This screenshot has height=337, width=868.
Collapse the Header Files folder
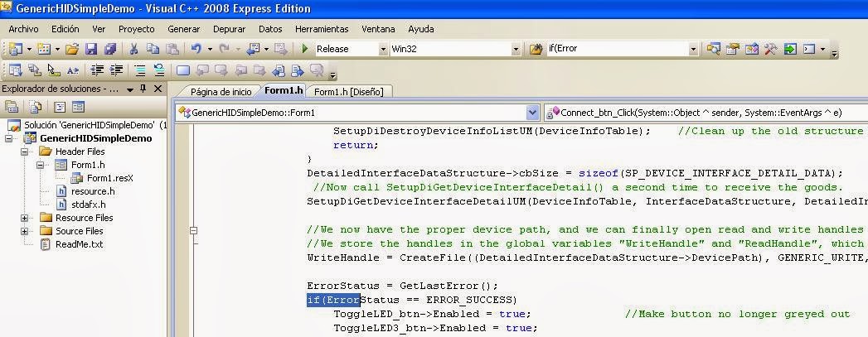(24, 152)
